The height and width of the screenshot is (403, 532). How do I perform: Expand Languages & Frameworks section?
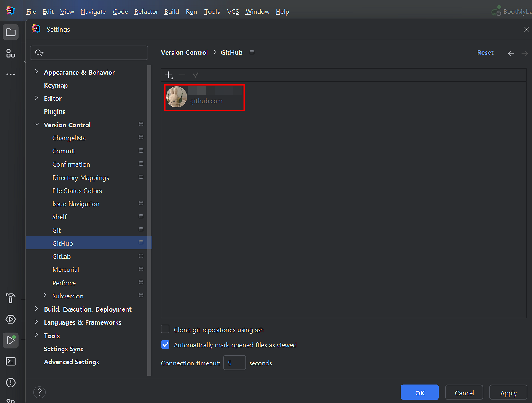click(x=37, y=322)
